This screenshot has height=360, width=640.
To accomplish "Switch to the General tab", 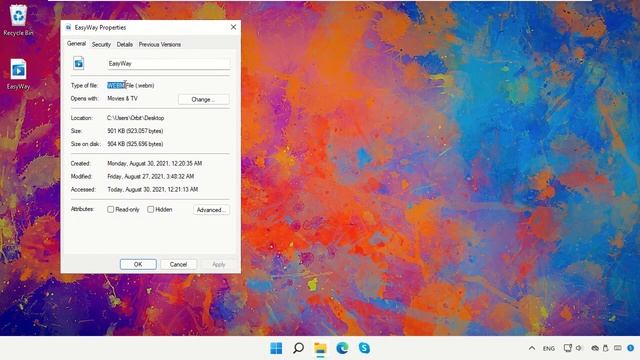I will coord(76,44).
